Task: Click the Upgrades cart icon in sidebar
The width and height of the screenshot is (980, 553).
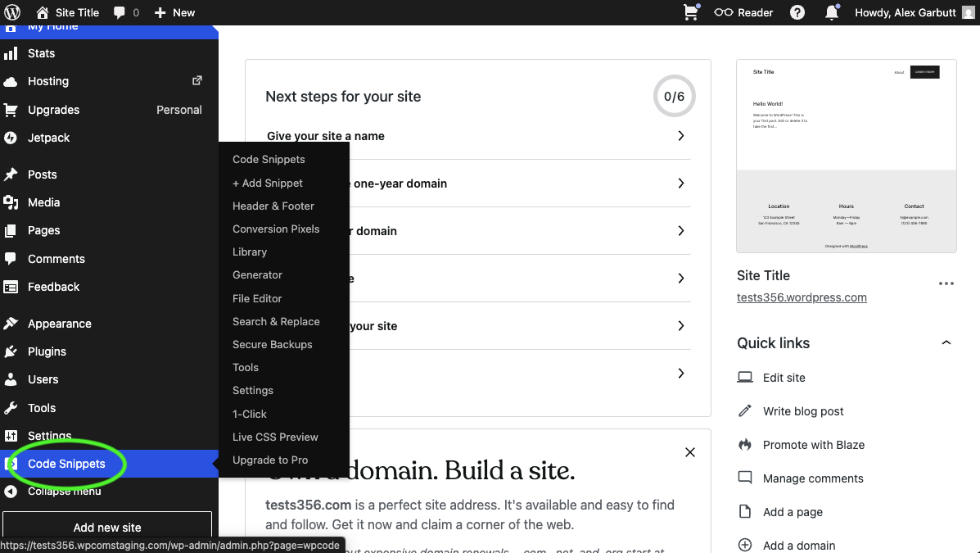Action: 11,110
